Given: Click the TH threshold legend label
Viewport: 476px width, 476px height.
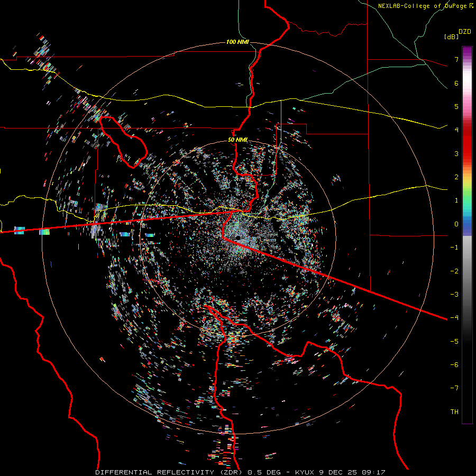Looking at the screenshot, I should (x=454, y=412).
